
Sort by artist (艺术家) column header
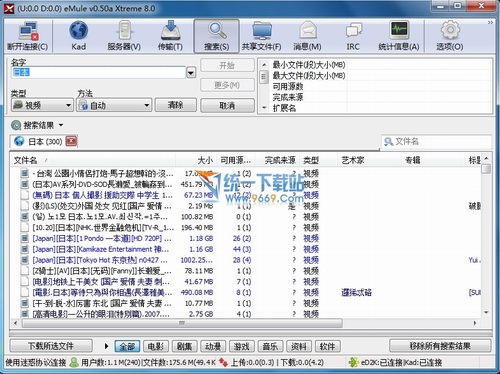[369, 160]
